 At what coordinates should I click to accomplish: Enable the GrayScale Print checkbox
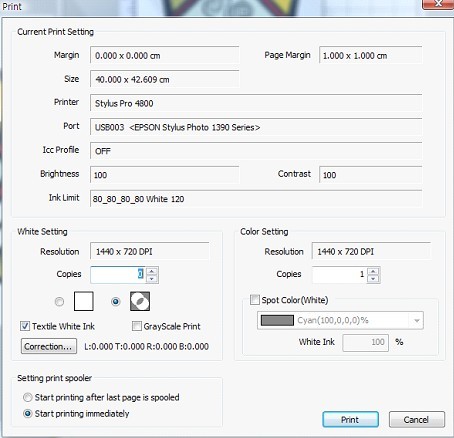click(137, 326)
